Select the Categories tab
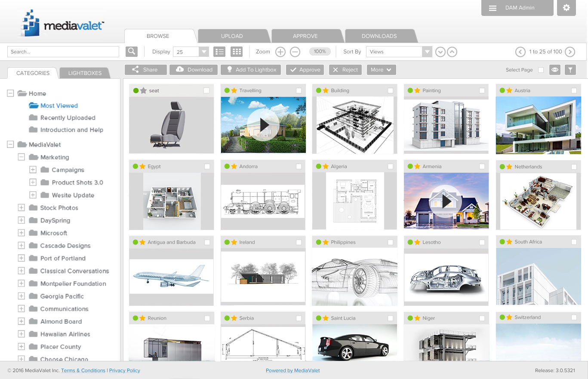 pyautogui.click(x=33, y=73)
